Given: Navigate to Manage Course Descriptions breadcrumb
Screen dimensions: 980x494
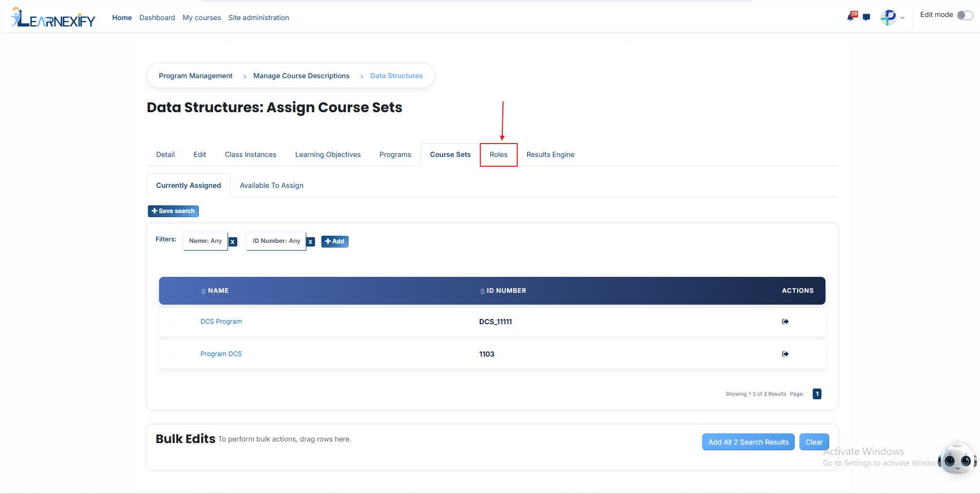Looking at the screenshot, I should [x=301, y=76].
